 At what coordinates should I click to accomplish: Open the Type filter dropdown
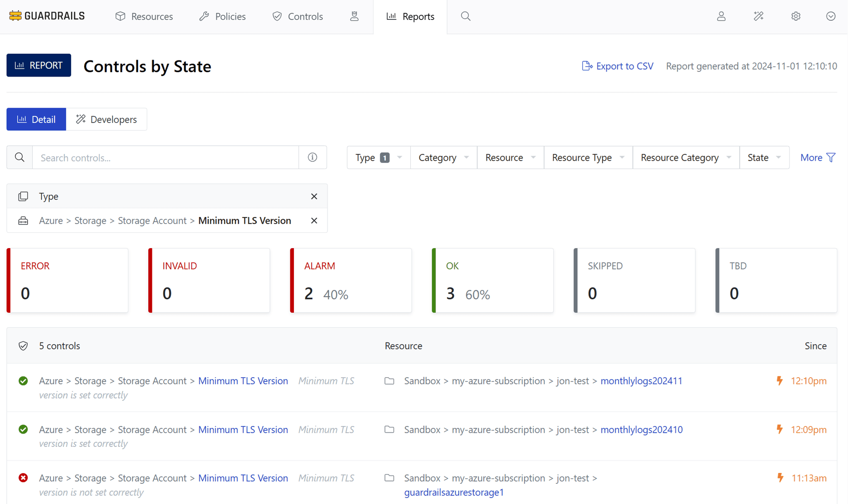pos(378,157)
